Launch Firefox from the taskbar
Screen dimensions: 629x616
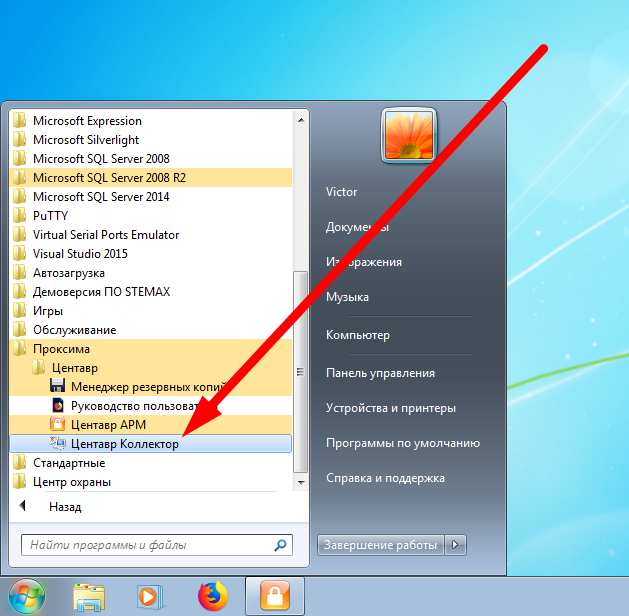[213, 596]
